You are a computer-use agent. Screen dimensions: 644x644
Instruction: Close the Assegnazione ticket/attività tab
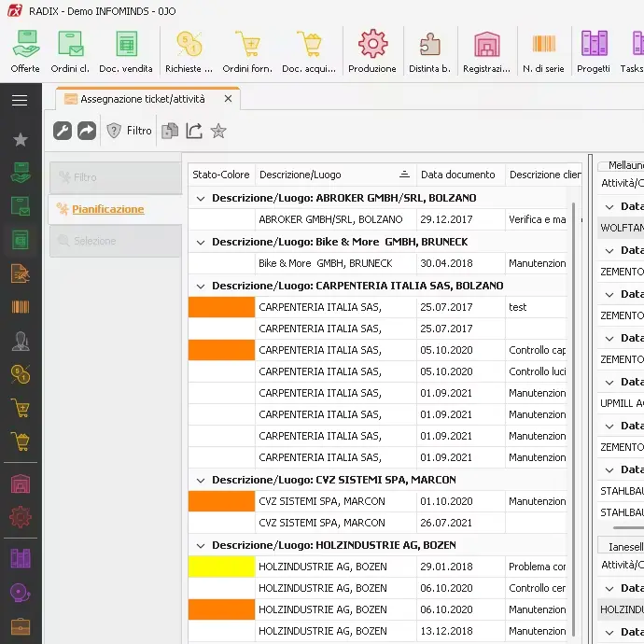(x=228, y=99)
